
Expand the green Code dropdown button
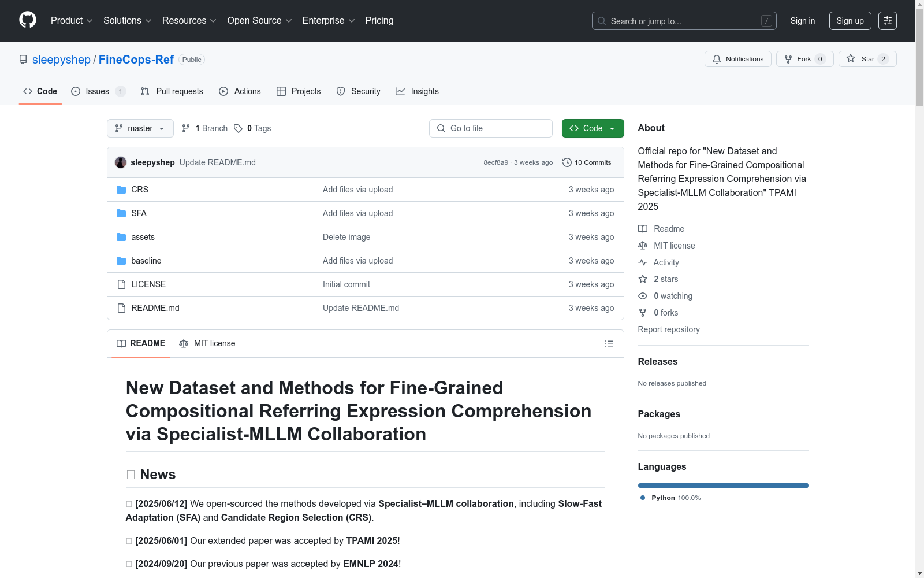(593, 128)
